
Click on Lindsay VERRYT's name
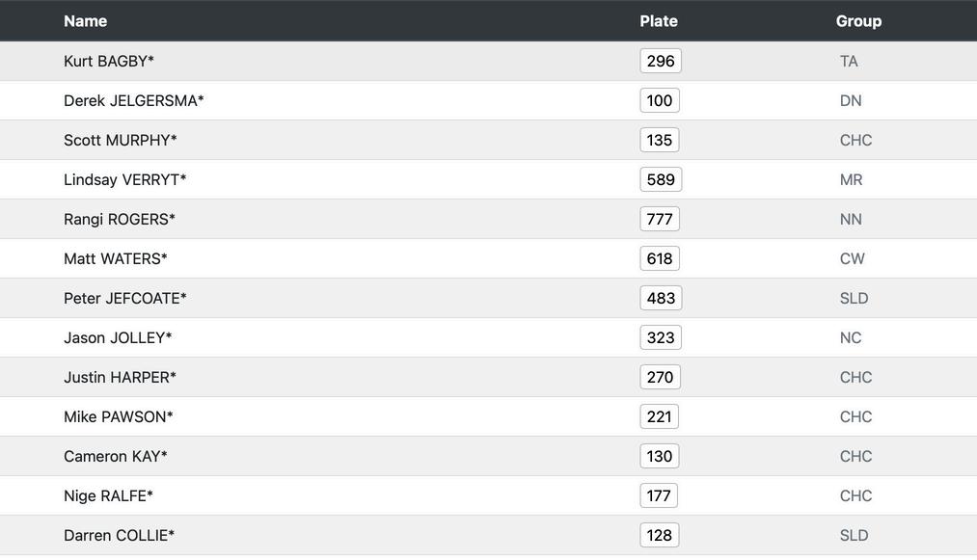(124, 179)
